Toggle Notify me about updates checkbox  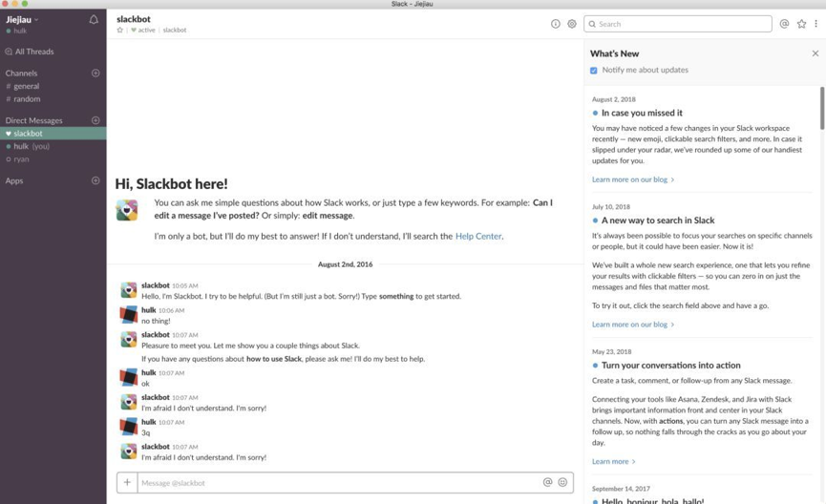pyautogui.click(x=594, y=70)
